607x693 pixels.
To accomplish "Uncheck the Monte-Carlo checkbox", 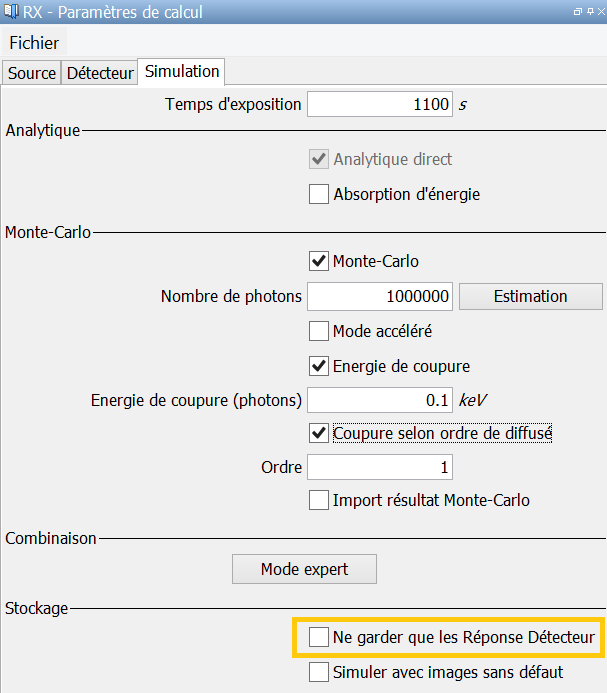I will pyautogui.click(x=319, y=262).
